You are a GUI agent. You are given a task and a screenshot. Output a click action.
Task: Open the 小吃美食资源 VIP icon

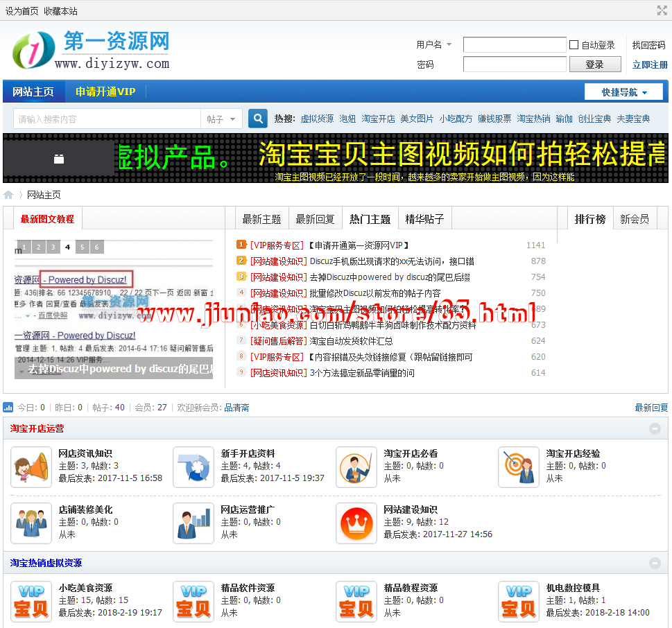coord(31,602)
